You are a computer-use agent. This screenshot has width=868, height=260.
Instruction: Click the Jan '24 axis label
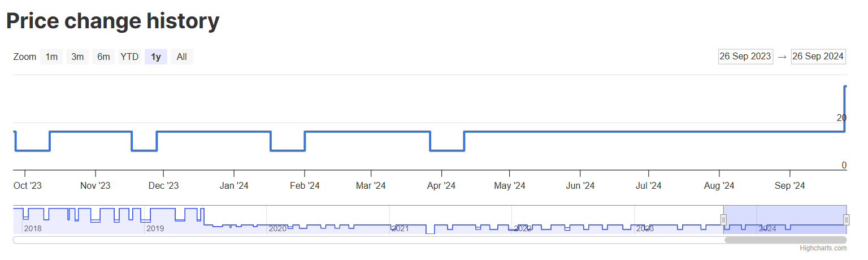tap(234, 185)
